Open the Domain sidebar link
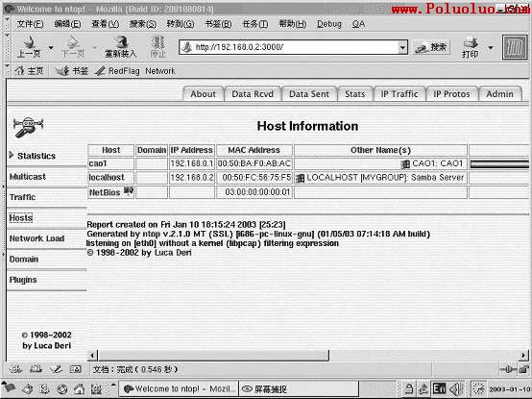This screenshot has width=532, height=399. [x=24, y=259]
